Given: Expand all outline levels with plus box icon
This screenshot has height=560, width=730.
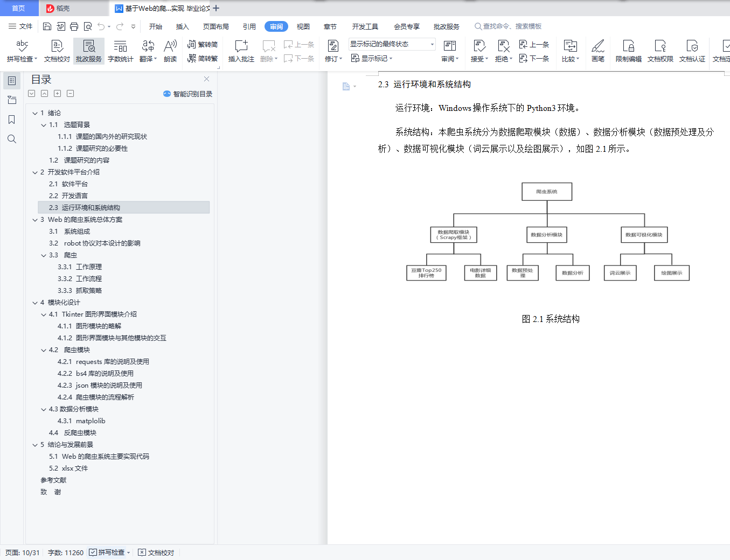Looking at the screenshot, I should [x=58, y=94].
